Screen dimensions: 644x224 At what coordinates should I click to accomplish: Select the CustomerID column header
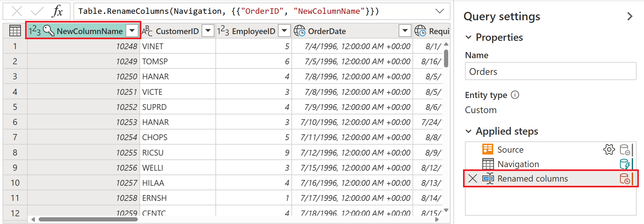pyautogui.click(x=177, y=31)
